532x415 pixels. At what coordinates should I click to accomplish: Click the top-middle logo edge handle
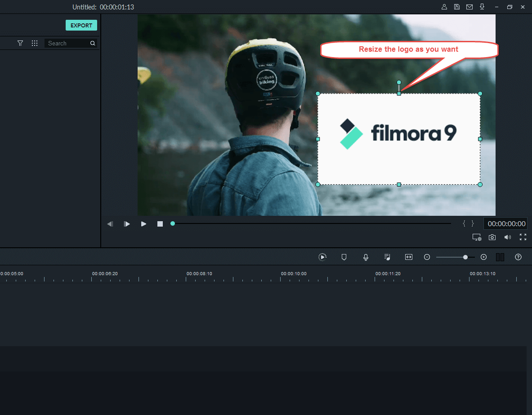point(399,94)
